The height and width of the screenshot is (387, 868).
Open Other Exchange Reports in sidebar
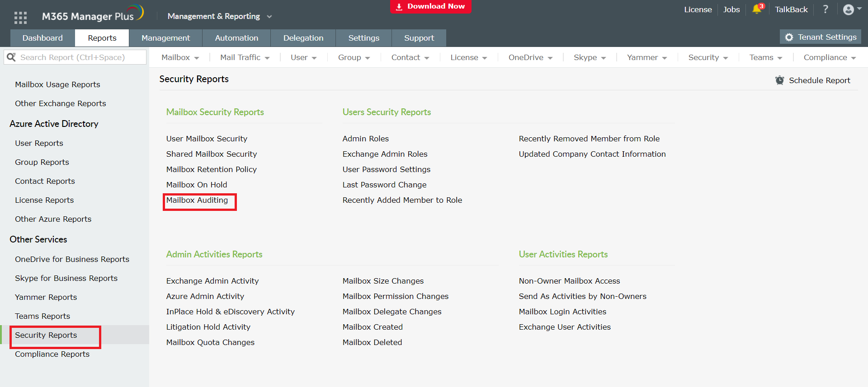pos(61,103)
